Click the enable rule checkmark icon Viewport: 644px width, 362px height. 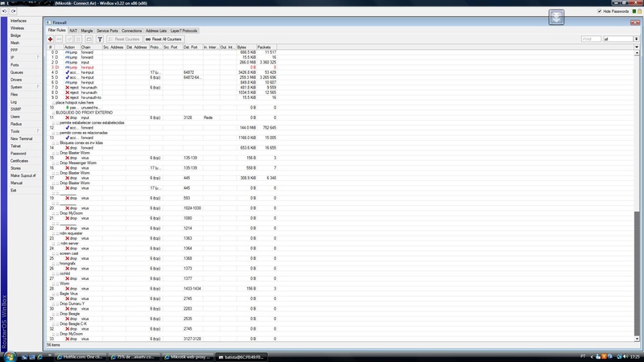pyautogui.click(x=69, y=39)
